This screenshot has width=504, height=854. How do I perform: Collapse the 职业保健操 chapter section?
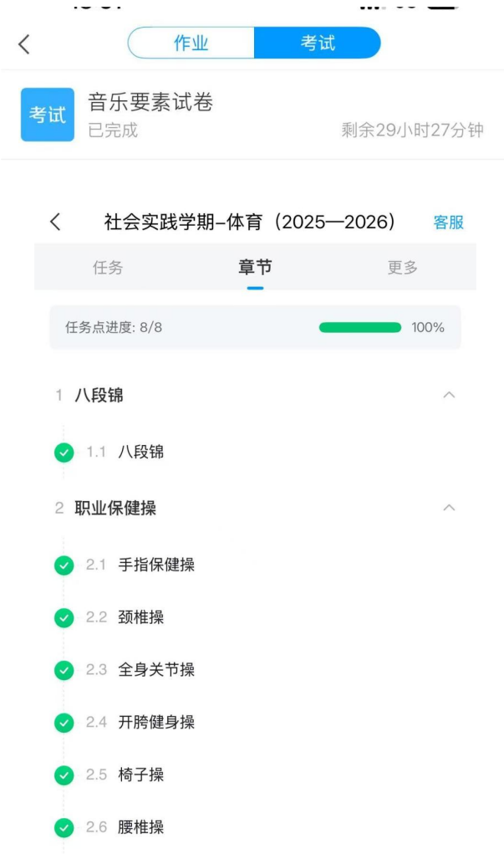click(449, 508)
